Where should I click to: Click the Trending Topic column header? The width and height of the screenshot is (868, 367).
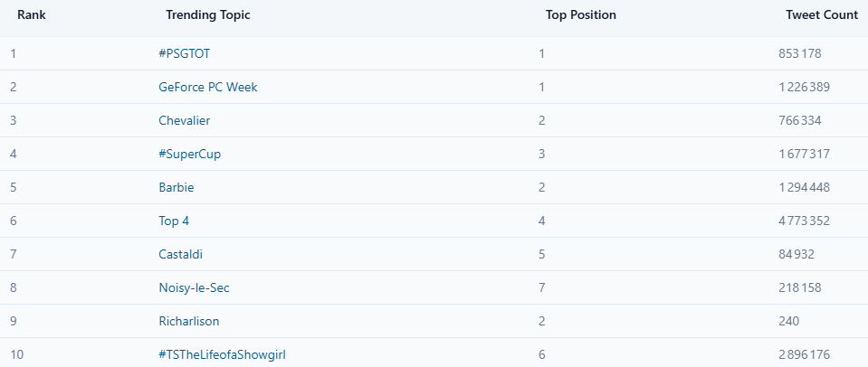(x=208, y=15)
